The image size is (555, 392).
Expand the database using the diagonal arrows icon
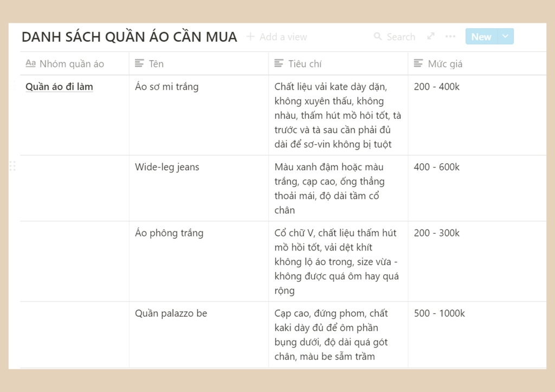point(430,36)
